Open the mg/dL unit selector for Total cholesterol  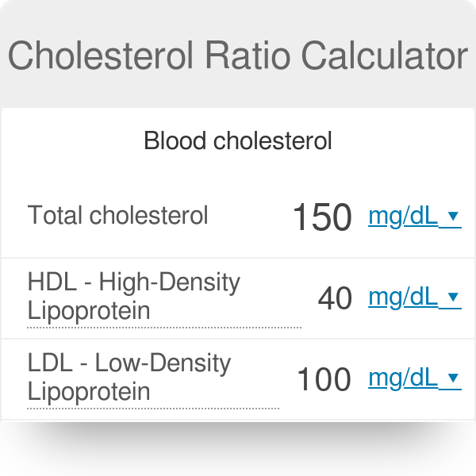(404, 216)
